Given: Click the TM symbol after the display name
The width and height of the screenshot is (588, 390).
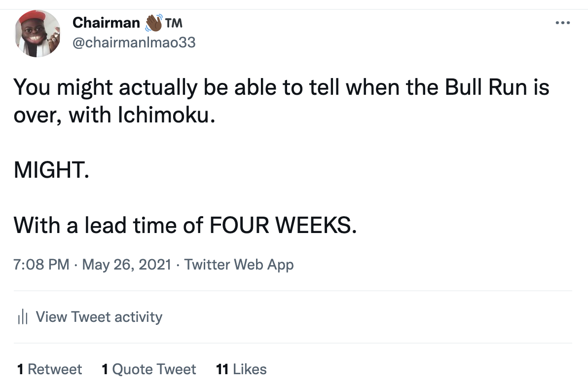Looking at the screenshot, I should (174, 23).
